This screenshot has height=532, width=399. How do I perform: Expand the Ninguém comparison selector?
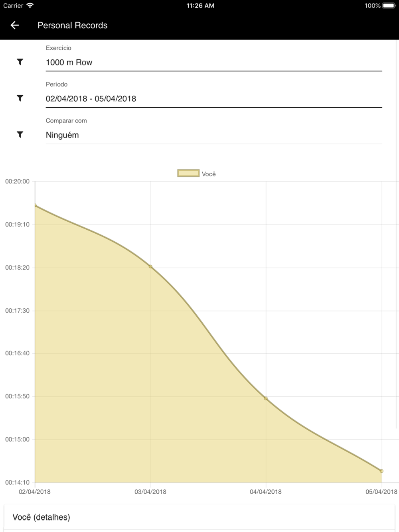213,135
